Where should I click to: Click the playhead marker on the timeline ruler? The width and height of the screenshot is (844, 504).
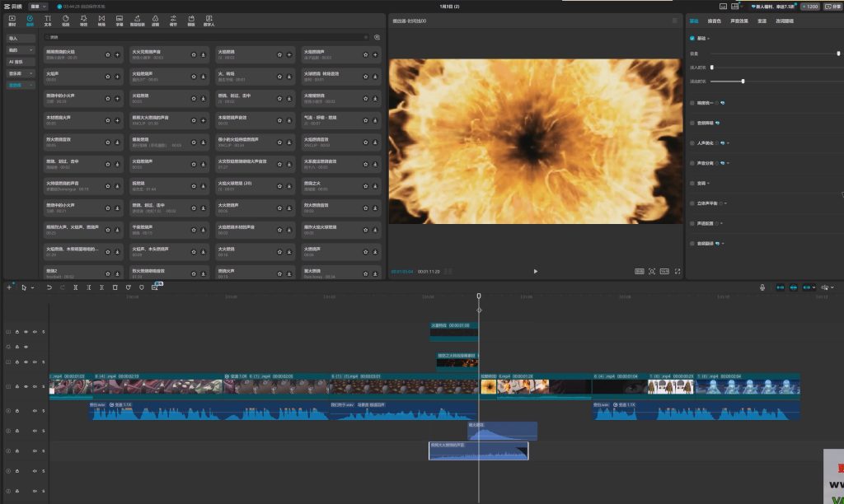pyautogui.click(x=479, y=296)
